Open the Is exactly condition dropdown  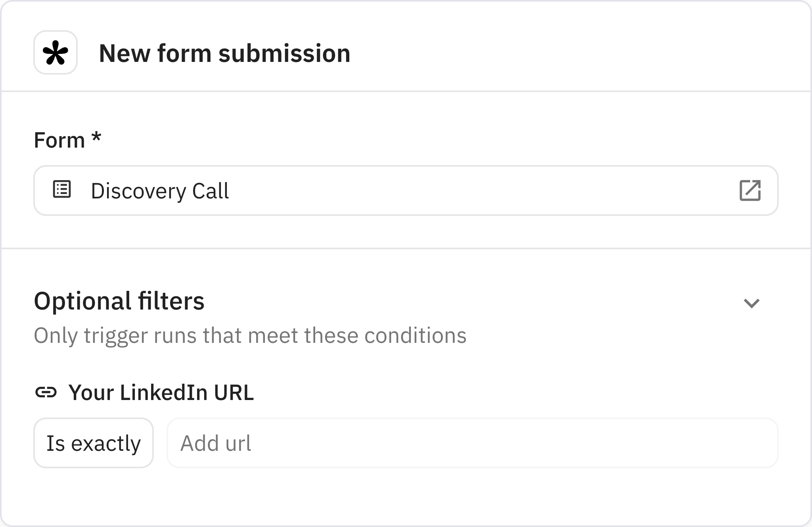click(94, 442)
